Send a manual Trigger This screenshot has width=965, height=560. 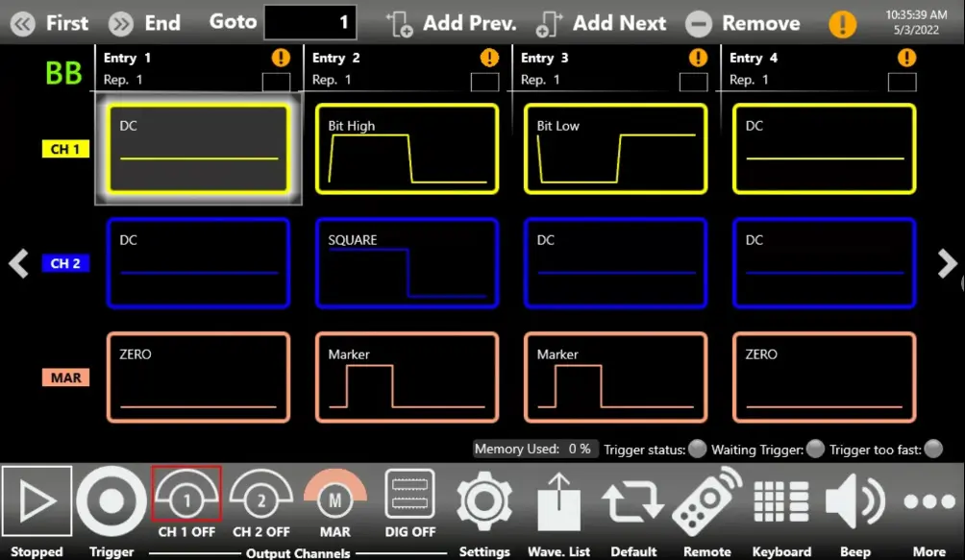click(111, 501)
